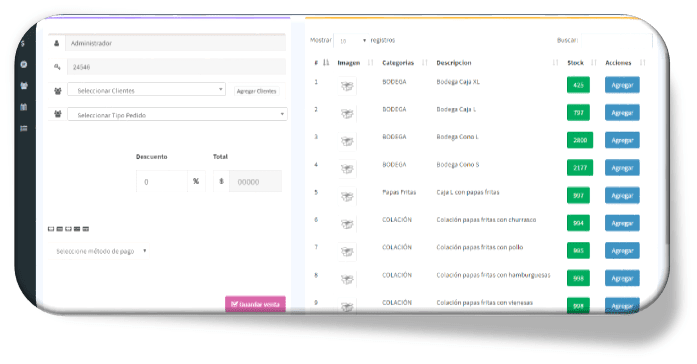Click the green stock badge 2800
The width and height of the screenshot is (697, 364).
[580, 140]
